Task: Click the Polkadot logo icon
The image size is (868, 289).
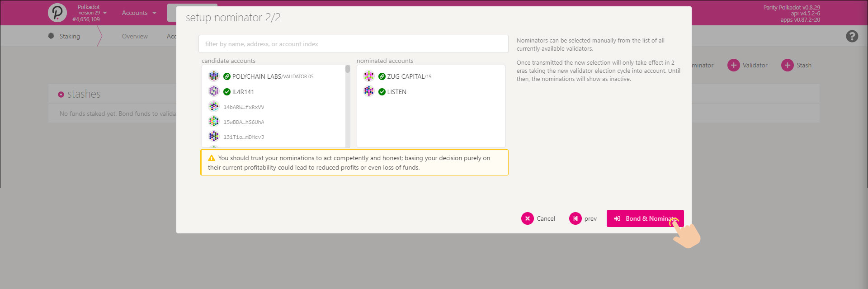Action: click(57, 13)
